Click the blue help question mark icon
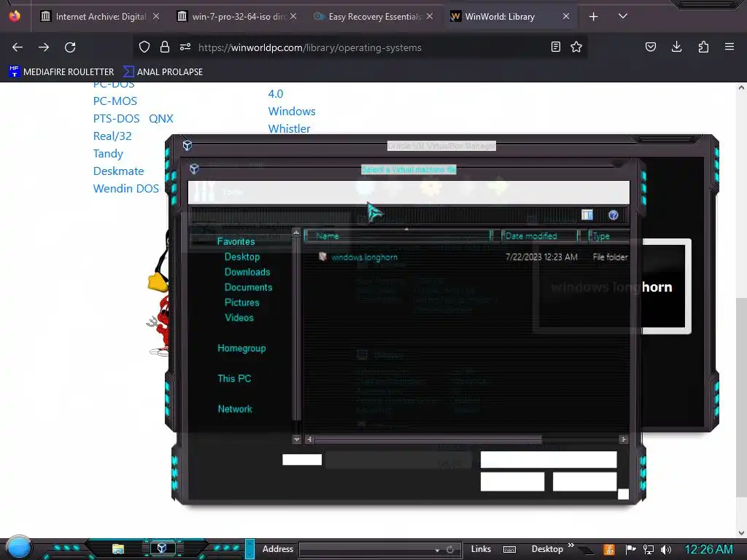 (613, 215)
